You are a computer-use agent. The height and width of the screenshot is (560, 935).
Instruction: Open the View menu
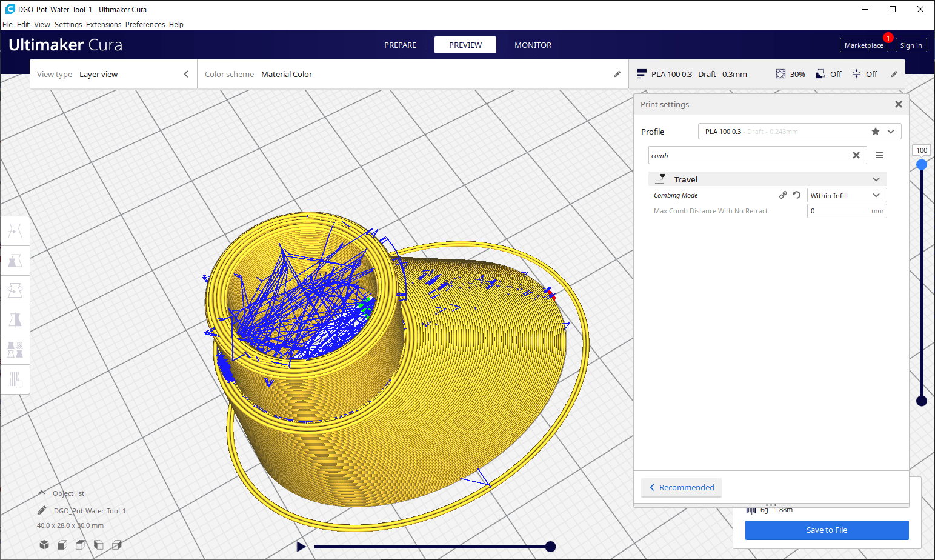pos(42,25)
